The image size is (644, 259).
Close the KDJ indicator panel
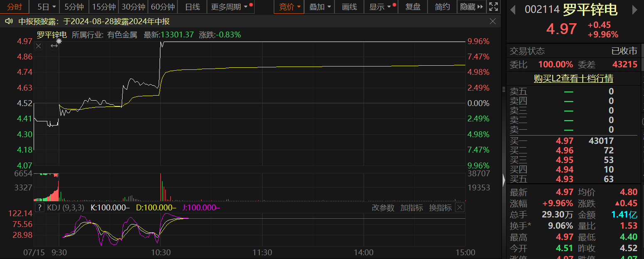pos(460,207)
